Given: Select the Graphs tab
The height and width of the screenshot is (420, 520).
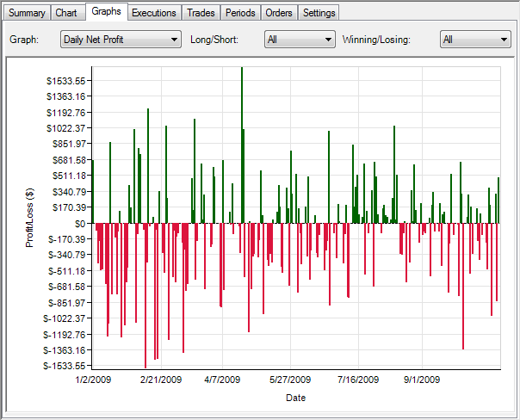Looking at the screenshot, I should [x=107, y=11].
